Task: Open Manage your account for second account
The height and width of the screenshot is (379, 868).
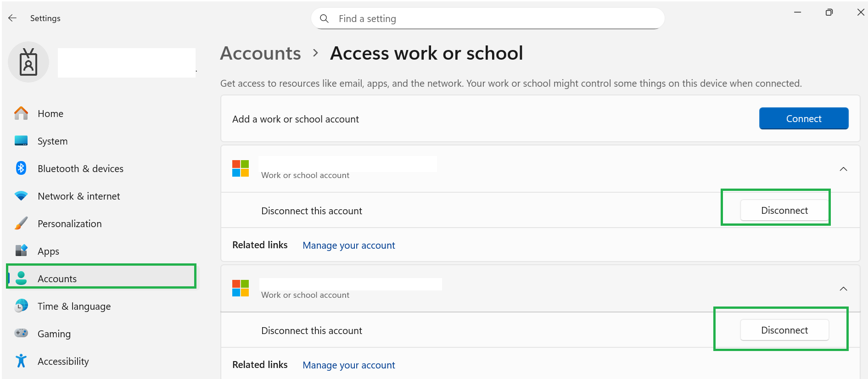Action: point(349,365)
